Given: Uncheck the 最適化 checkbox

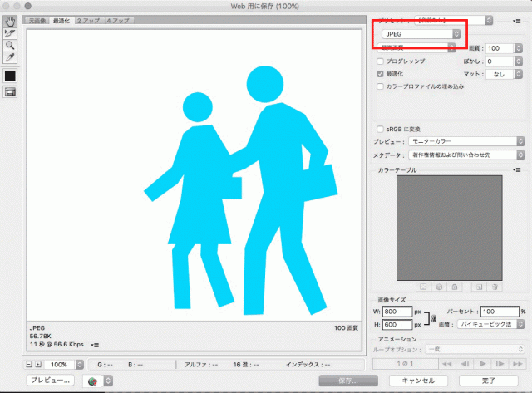Looking at the screenshot, I should pos(381,74).
